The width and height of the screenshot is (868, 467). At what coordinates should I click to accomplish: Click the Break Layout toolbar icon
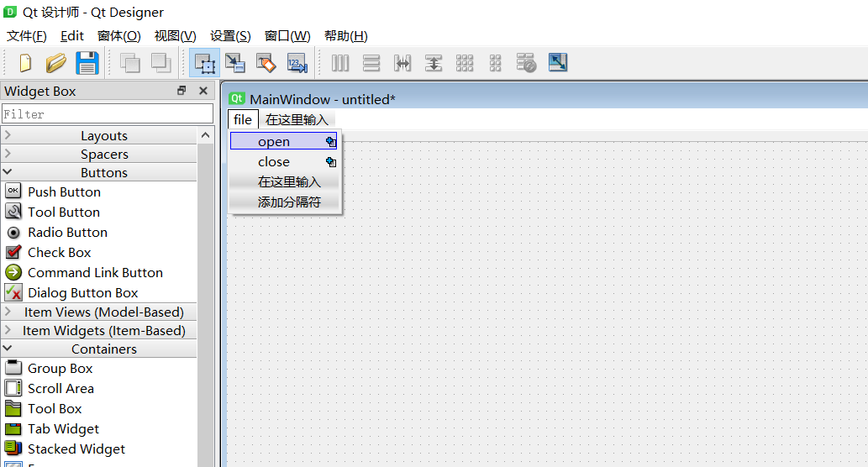tap(526, 63)
